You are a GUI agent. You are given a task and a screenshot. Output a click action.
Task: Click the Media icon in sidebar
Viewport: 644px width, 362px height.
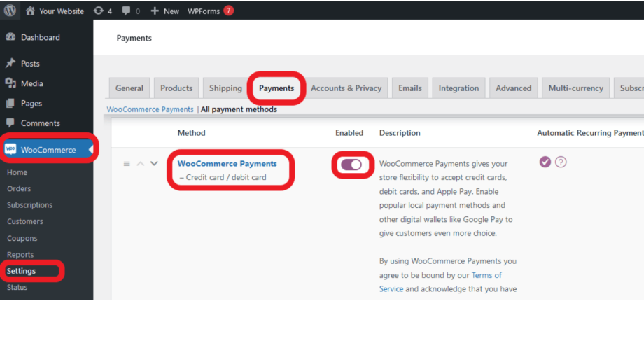click(x=10, y=83)
